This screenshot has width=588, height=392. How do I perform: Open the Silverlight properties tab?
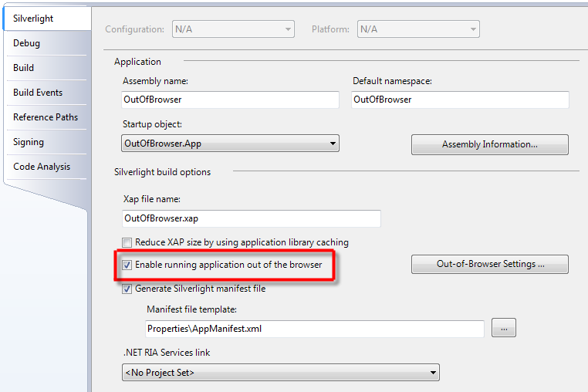47,19
